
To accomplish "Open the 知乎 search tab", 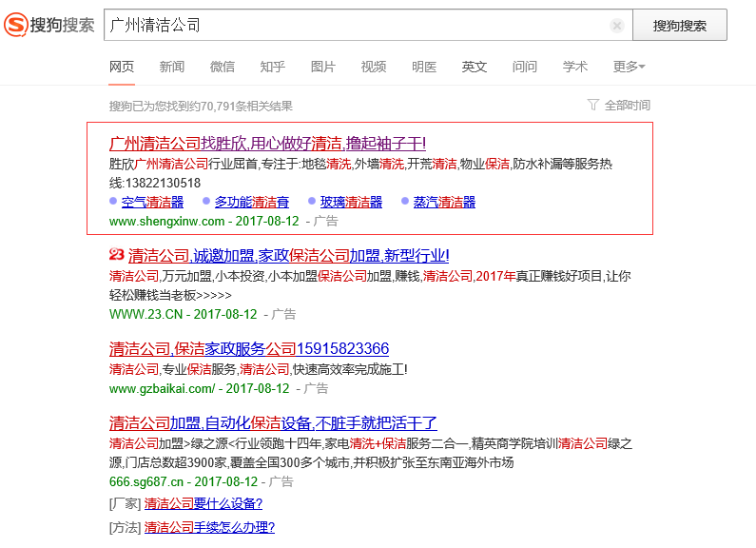I will [273, 67].
